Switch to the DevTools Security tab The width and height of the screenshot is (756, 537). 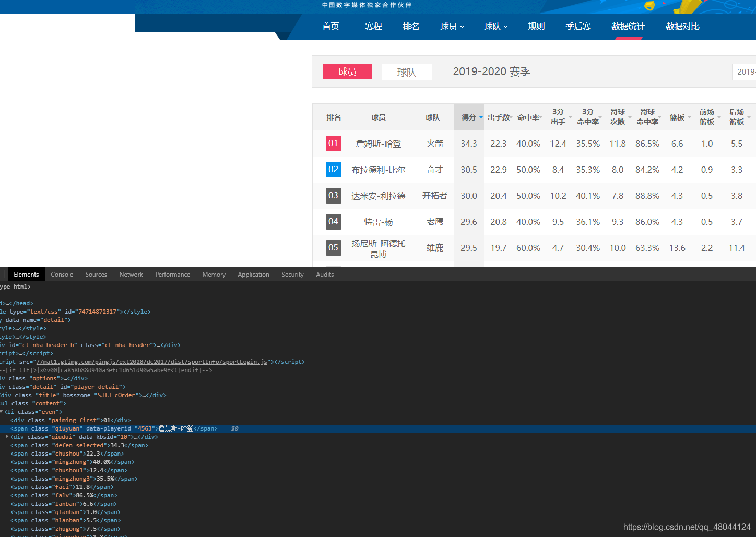(x=292, y=275)
